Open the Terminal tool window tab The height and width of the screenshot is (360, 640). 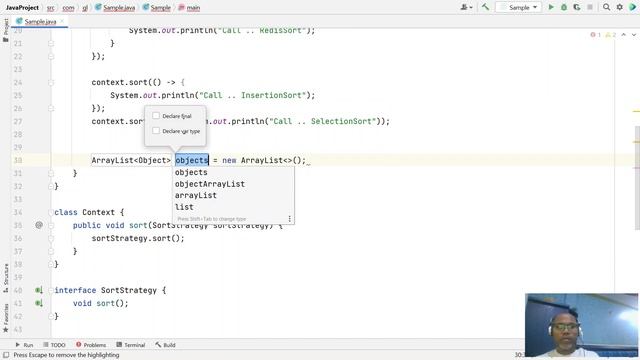(131, 345)
